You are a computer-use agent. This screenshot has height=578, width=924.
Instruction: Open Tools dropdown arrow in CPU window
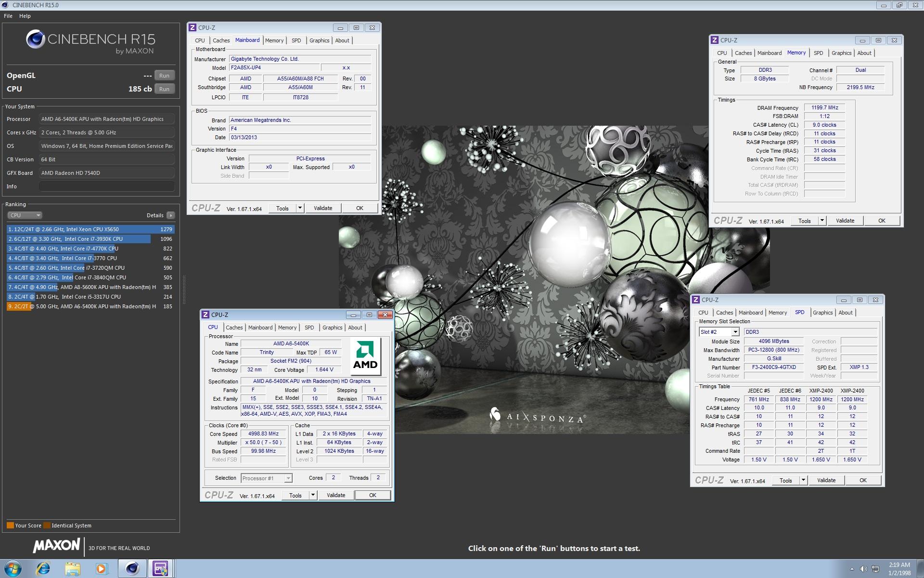(313, 495)
